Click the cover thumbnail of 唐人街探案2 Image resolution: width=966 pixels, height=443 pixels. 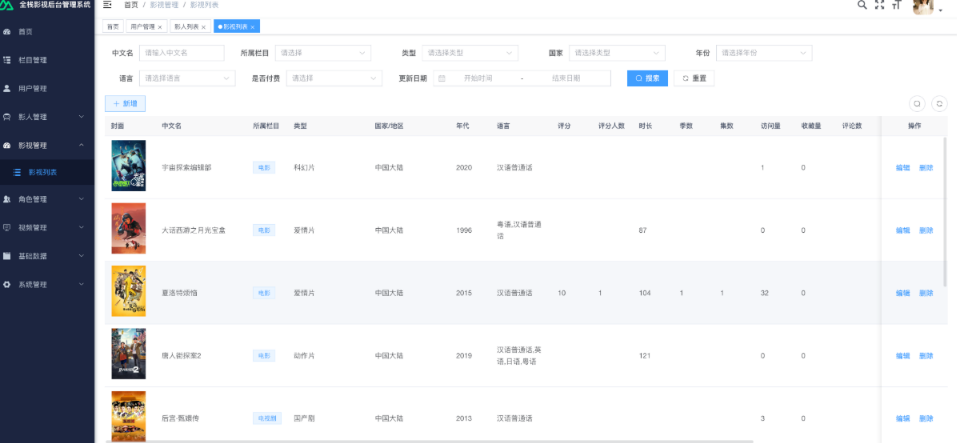tap(129, 354)
